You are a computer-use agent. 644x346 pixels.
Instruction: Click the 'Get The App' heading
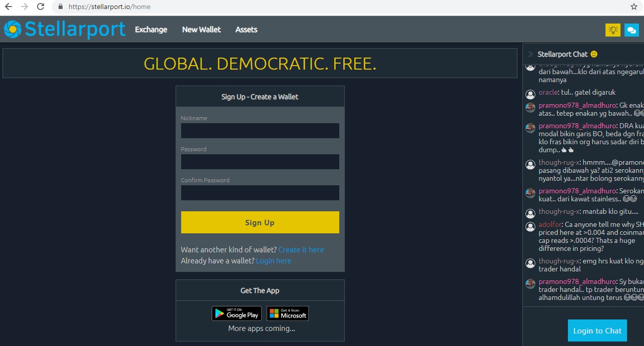point(260,290)
